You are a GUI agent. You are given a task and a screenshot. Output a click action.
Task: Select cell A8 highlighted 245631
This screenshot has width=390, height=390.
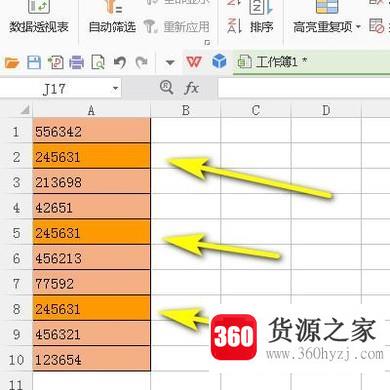tap(91, 309)
